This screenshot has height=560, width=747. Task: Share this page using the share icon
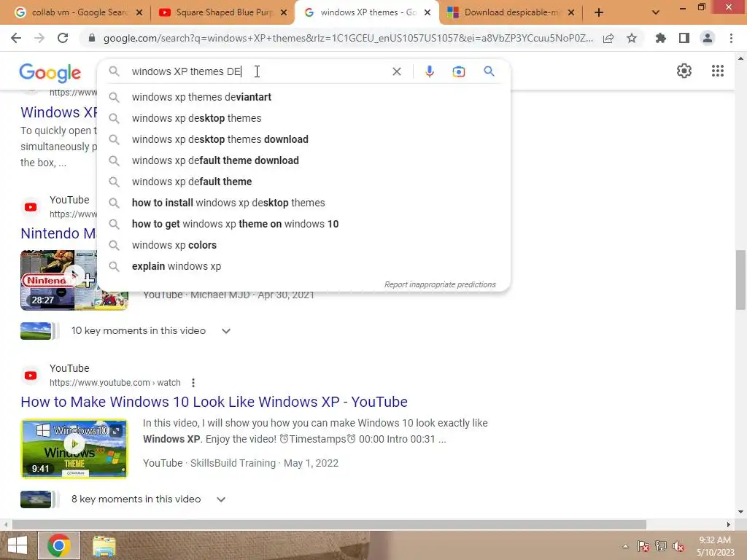(608, 39)
